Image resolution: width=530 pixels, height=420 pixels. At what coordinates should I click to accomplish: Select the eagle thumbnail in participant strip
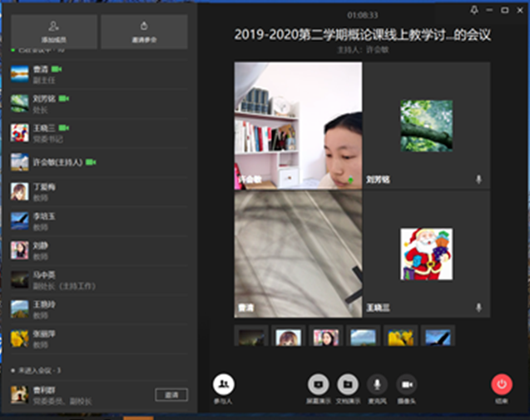tap(438, 337)
